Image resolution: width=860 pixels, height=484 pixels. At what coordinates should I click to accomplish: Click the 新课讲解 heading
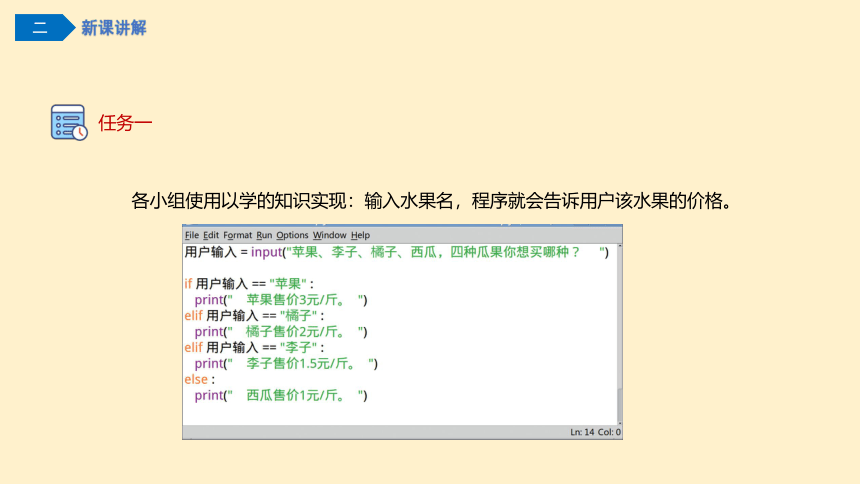coord(114,27)
